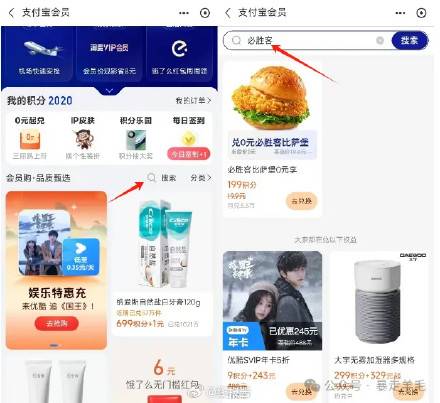Screen dimensions: 440x403
Task: Open the three-dots menu on right screen
Action: [400, 13]
